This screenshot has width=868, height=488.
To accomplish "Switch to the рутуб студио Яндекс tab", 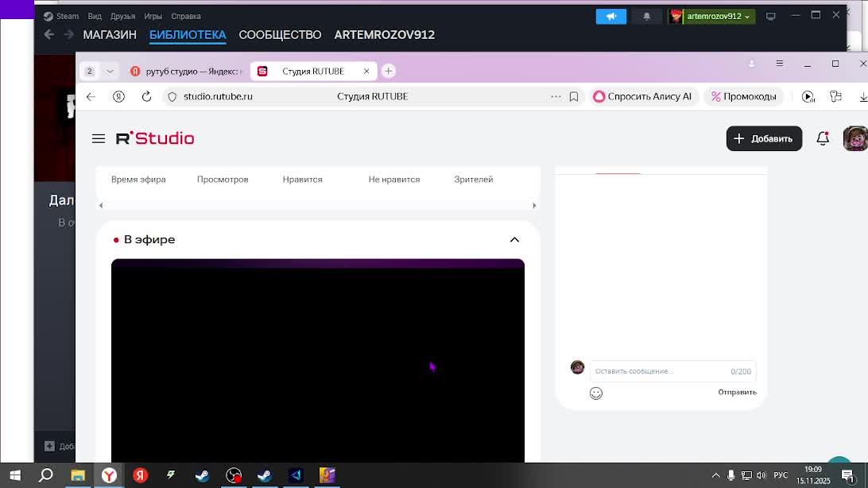I will pyautogui.click(x=187, y=72).
